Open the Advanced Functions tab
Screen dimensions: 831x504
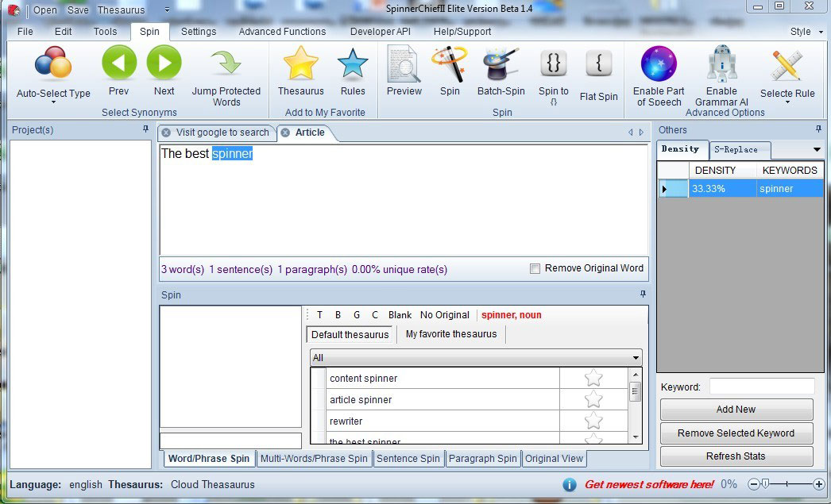[x=282, y=31]
